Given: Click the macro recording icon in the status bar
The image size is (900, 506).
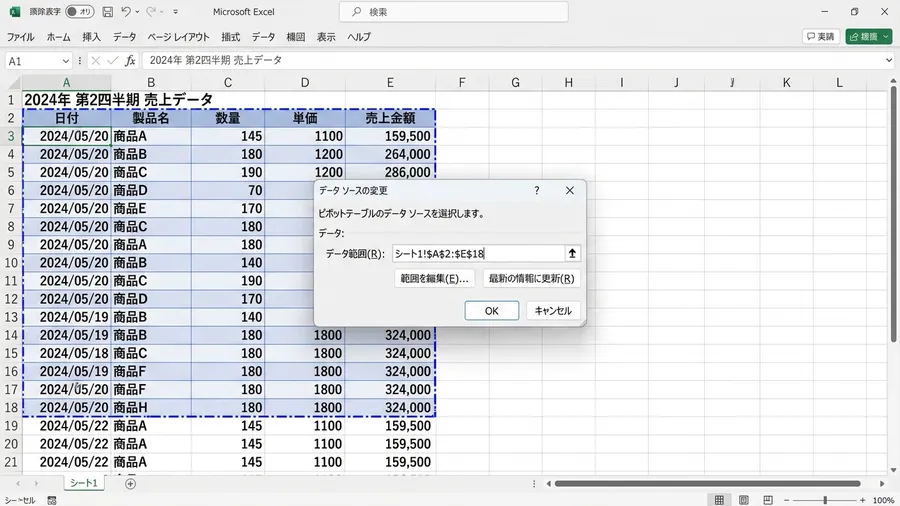Looking at the screenshot, I should click(x=52, y=500).
